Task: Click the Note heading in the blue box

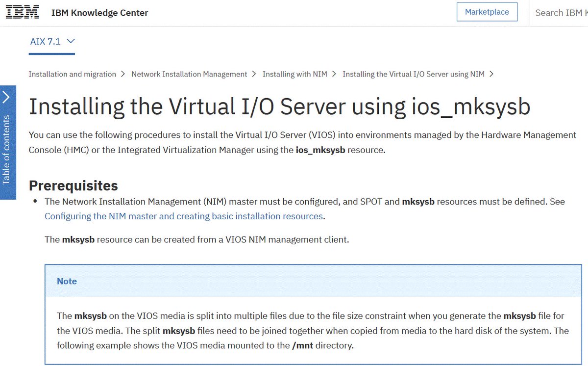Action: [x=67, y=281]
